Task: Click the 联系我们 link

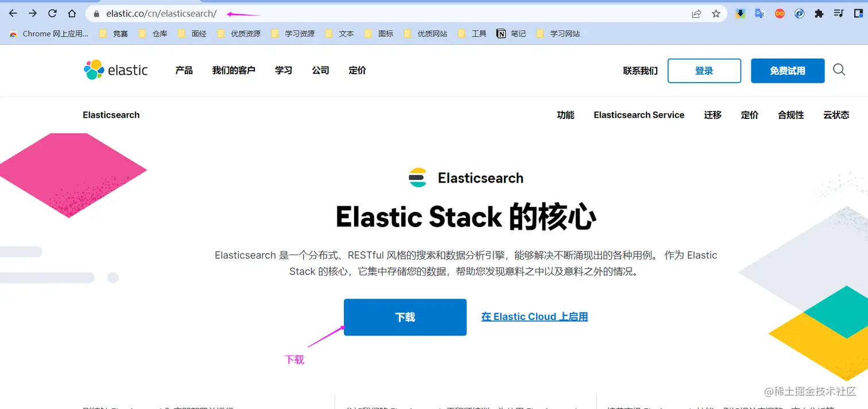Action: [x=641, y=71]
